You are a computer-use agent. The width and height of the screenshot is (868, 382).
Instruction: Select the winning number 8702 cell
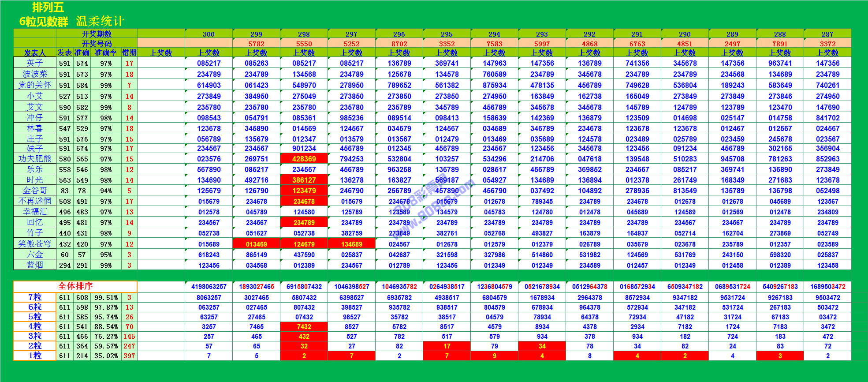tap(399, 44)
